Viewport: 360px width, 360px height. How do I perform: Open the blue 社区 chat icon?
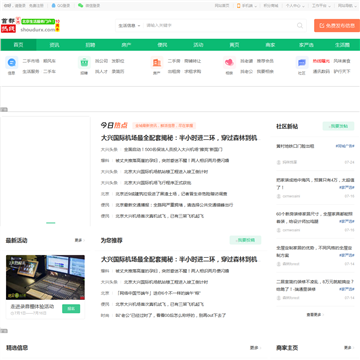pos(302,62)
